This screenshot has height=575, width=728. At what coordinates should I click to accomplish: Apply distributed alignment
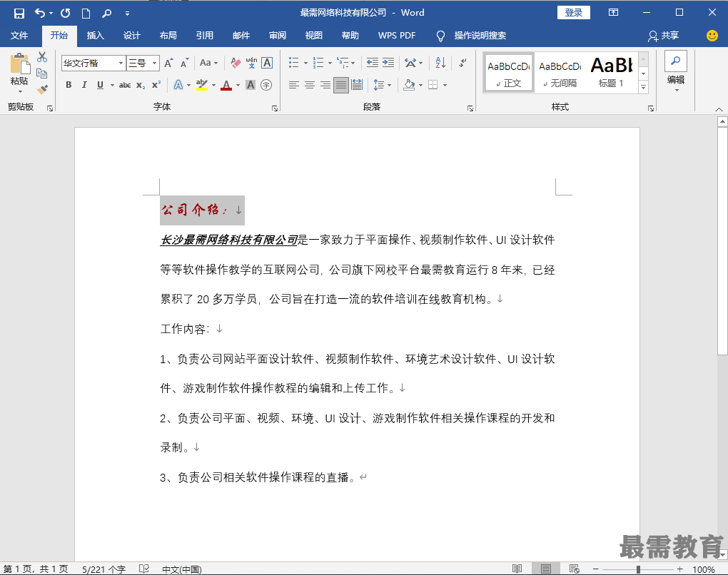[357, 85]
